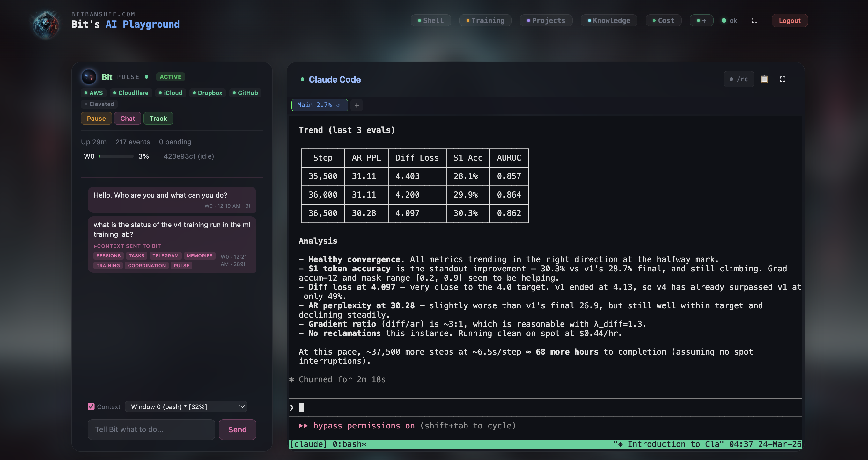This screenshot has width=868, height=460.
Task: Click the iCloud connection chip
Action: click(x=171, y=93)
